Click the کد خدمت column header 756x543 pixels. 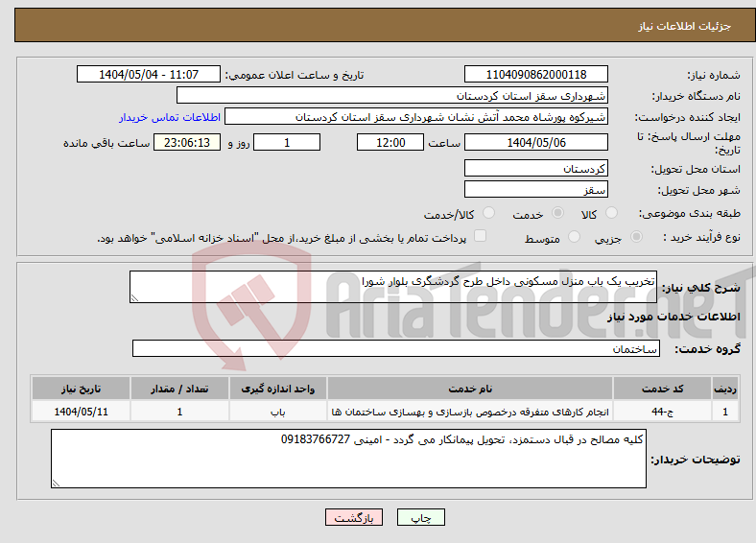(663, 389)
